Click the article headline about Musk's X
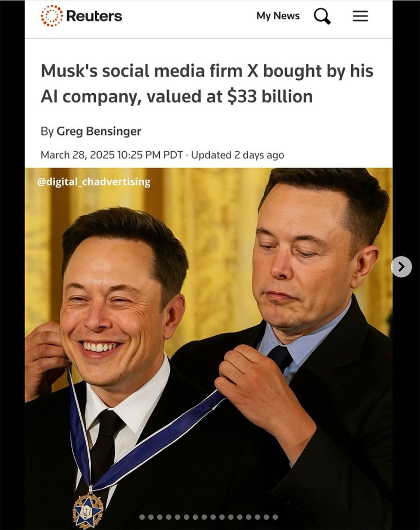The height and width of the screenshot is (530, 420). (x=207, y=84)
